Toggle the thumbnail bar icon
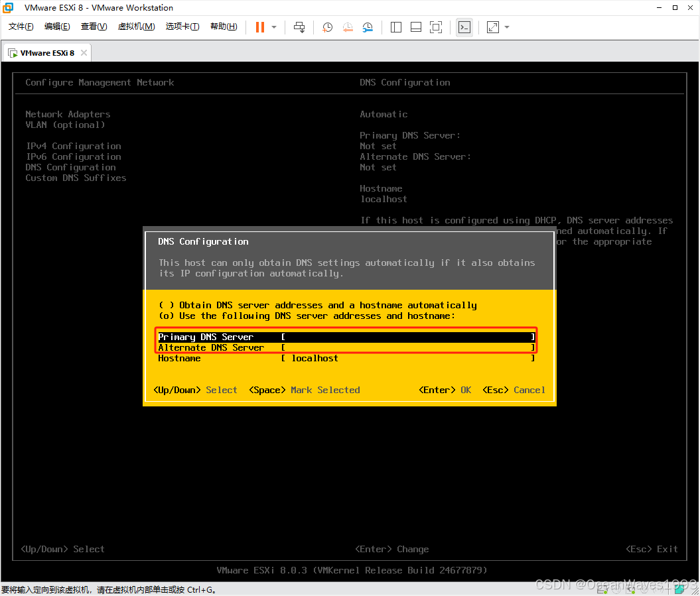The height and width of the screenshot is (596, 700). pos(415,27)
